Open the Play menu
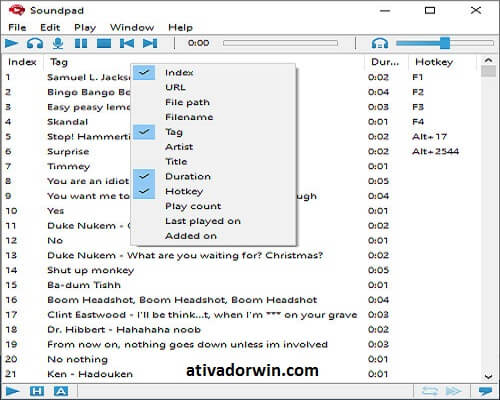The width and height of the screenshot is (500, 400). coord(85,27)
